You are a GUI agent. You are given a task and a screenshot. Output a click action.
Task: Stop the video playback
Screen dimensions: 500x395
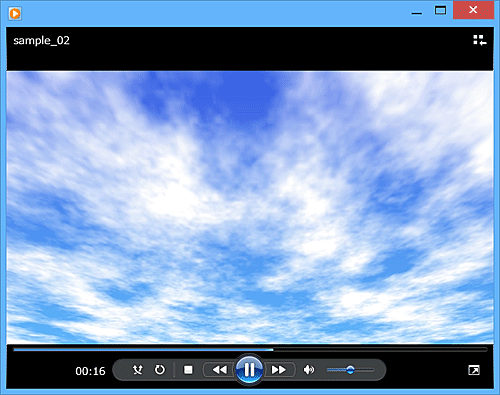(188, 370)
